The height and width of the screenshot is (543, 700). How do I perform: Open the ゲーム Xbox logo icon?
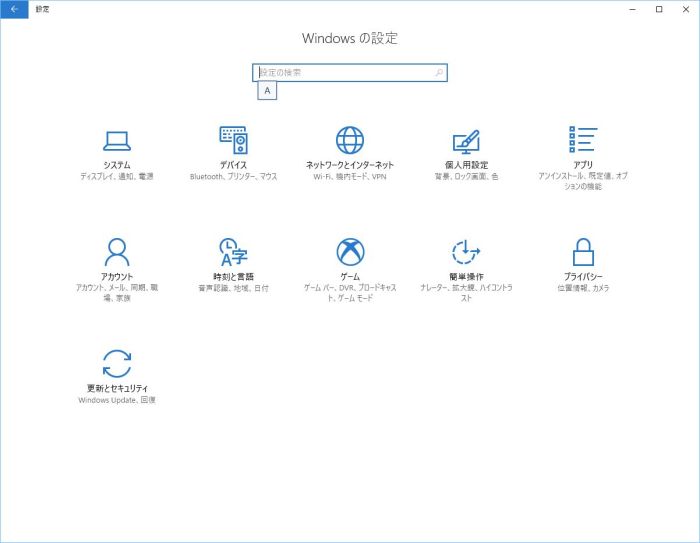tap(350, 251)
